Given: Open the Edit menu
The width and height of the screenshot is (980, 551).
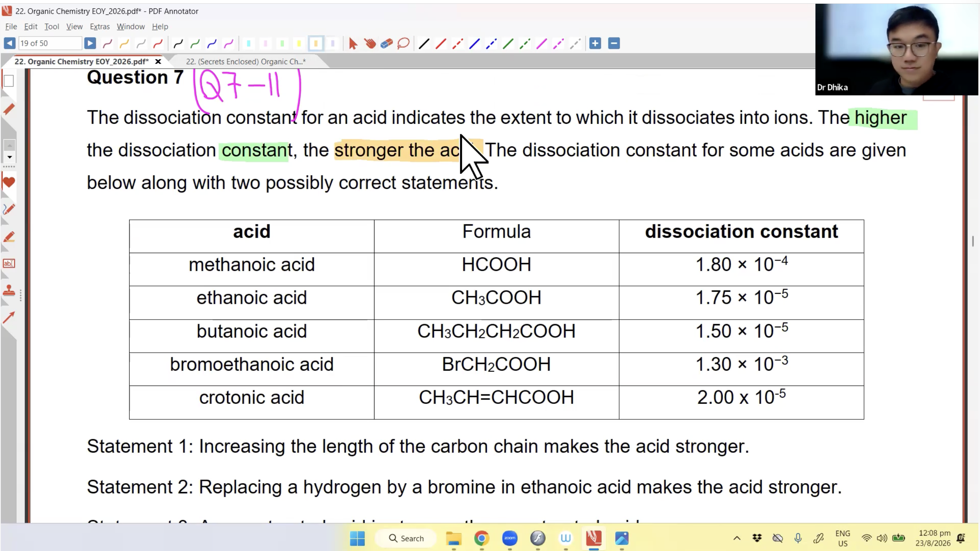Looking at the screenshot, I should (31, 27).
